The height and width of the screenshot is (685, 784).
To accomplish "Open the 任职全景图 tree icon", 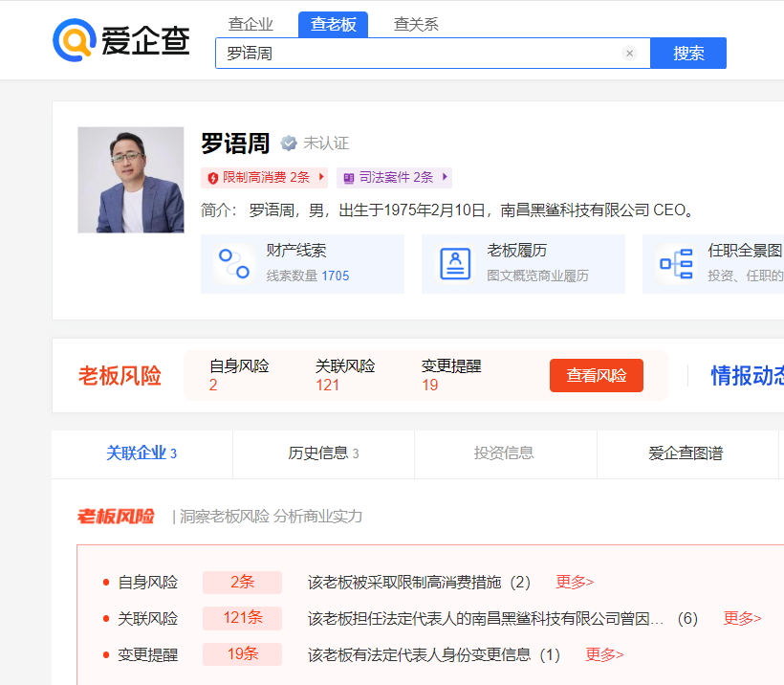I will pyautogui.click(x=676, y=264).
